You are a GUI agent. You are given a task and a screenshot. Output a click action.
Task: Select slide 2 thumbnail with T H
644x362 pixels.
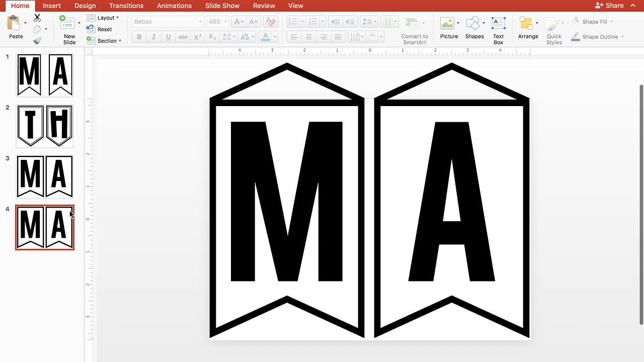pos(45,126)
